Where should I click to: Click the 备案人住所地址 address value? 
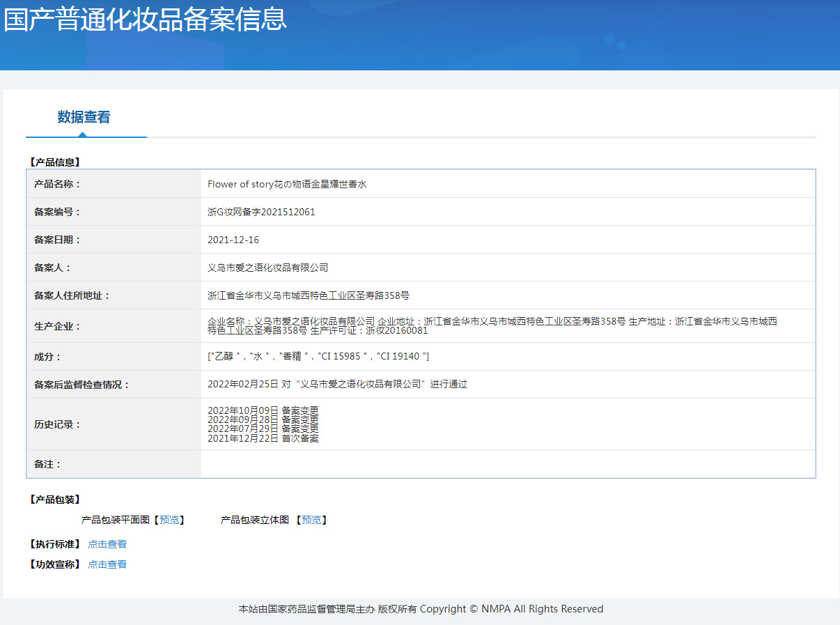click(x=309, y=295)
